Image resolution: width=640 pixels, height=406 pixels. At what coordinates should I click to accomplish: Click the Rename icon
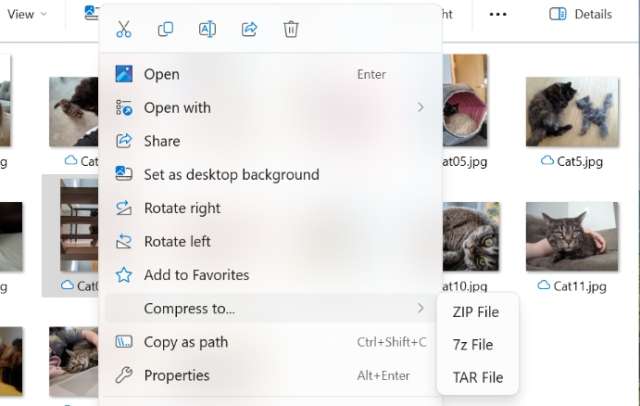point(207,29)
